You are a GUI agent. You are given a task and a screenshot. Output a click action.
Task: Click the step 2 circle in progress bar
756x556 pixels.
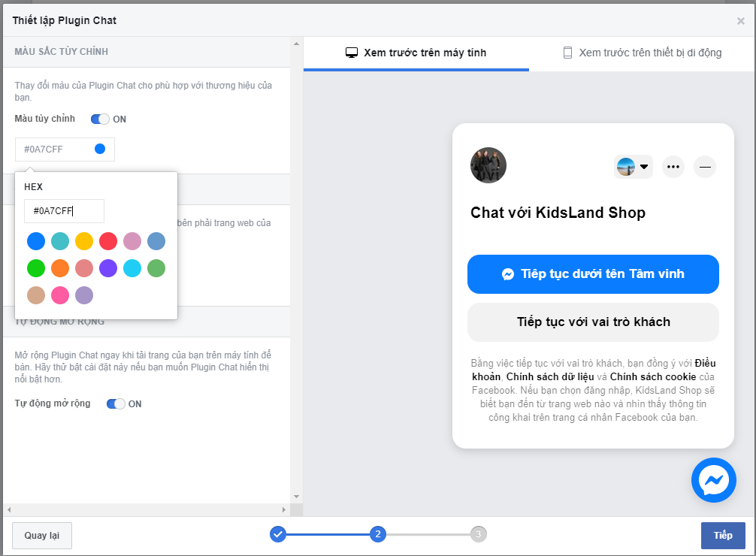pyautogui.click(x=378, y=534)
